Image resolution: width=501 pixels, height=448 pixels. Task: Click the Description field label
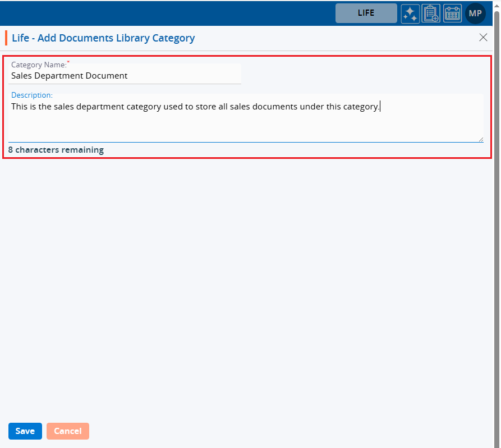click(x=32, y=95)
